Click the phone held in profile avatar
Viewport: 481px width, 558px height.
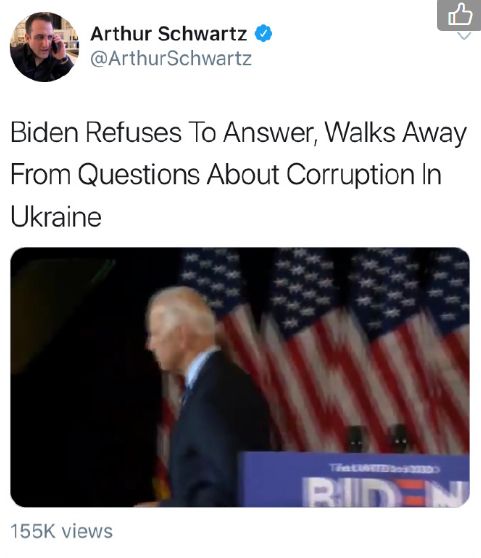tap(55, 46)
